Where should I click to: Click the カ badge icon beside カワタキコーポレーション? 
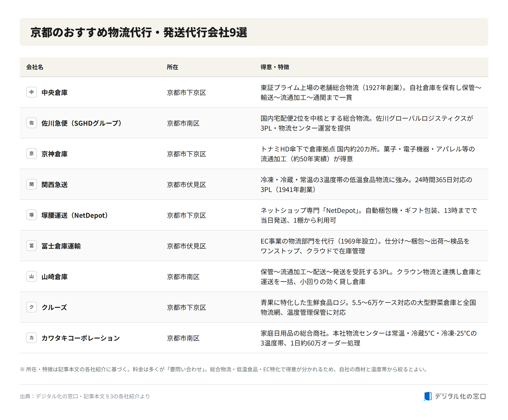(x=32, y=338)
